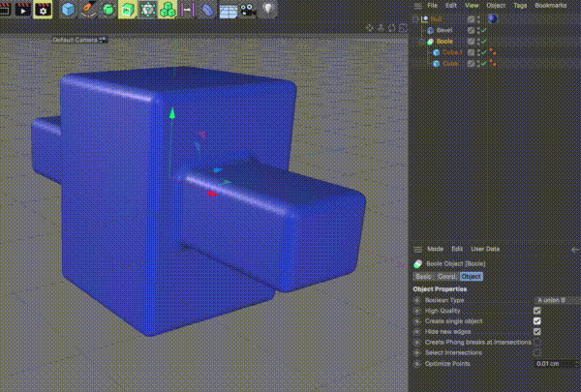The image size is (581, 392).
Task: Click the Optimize Points value field
Action: (557, 364)
